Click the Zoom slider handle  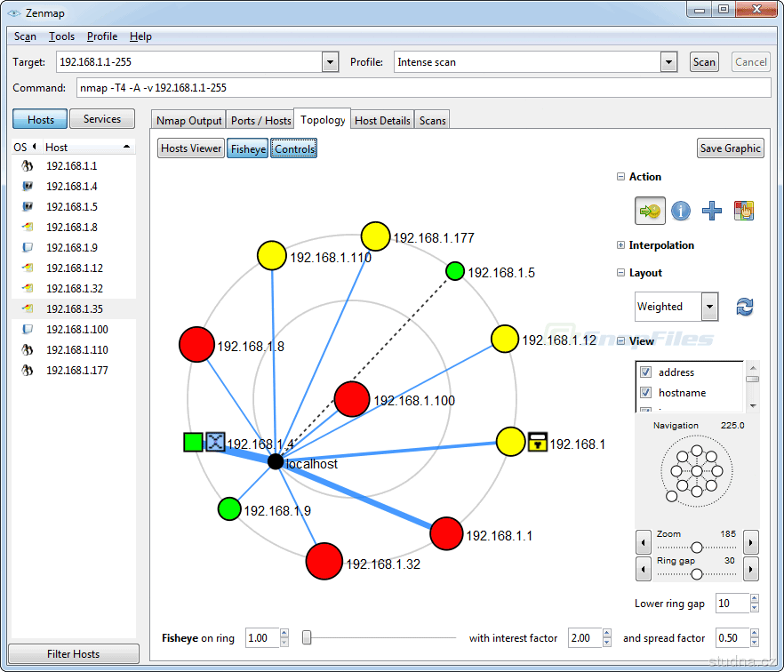click(697, 547)
